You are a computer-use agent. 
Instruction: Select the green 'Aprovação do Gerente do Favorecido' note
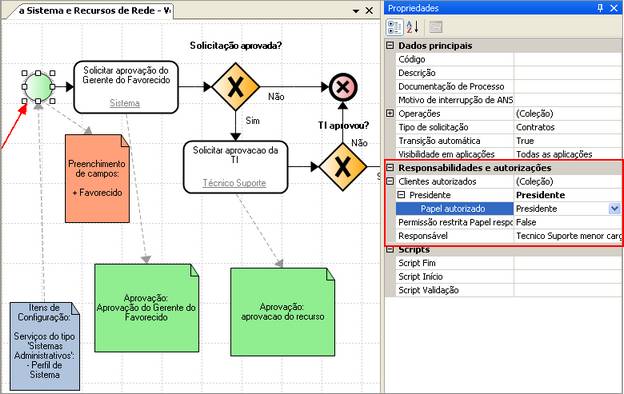[146, 308]
